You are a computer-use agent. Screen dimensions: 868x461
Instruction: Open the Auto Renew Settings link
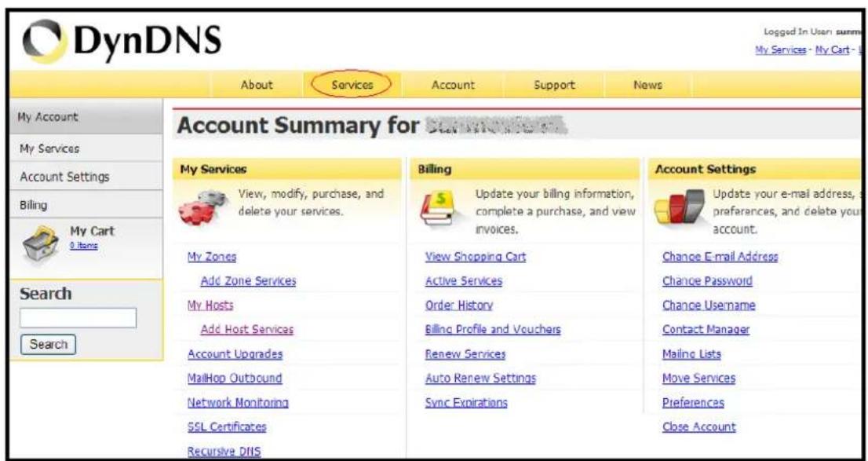click(480, 379)
